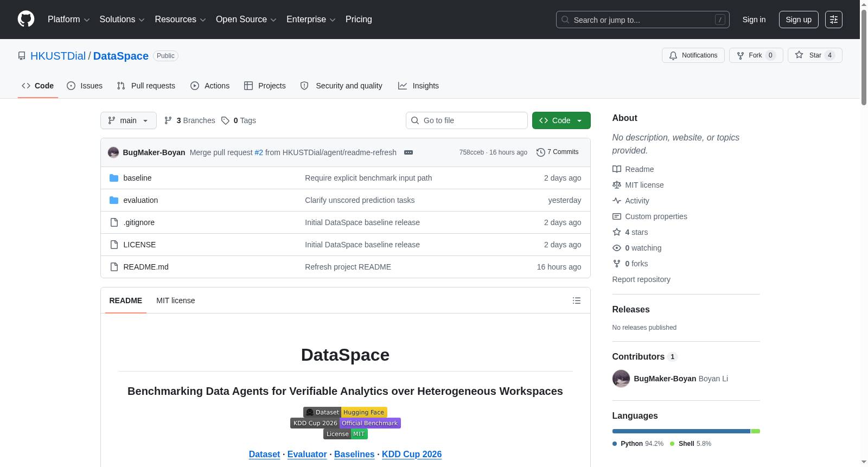This screenshot has width=868, height=467.
Task: Click the page vertical scrollbar
Action: coord(864,57)
